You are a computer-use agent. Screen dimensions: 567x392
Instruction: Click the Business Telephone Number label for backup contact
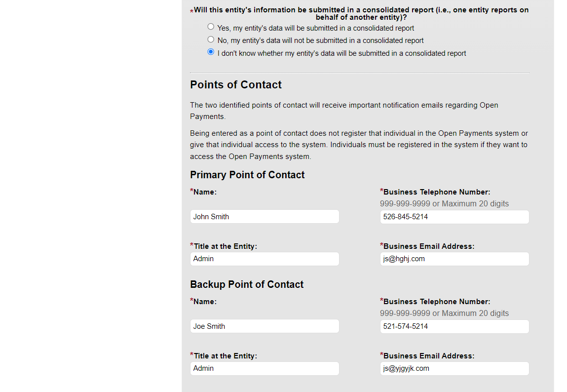[436, 302]
